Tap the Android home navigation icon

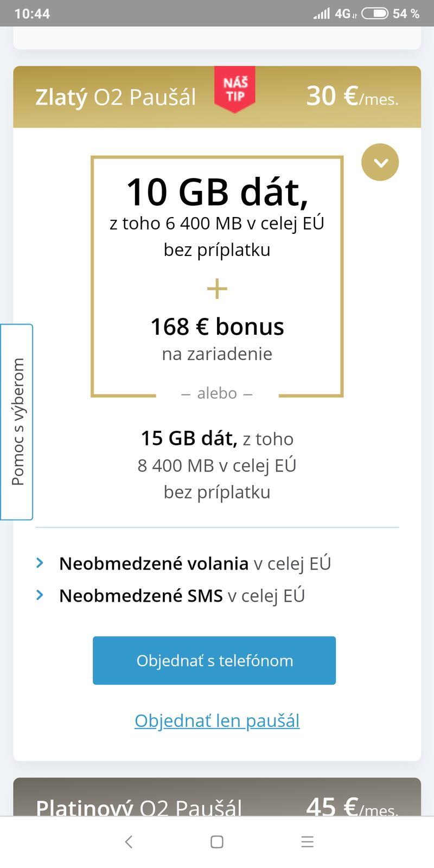point(217,841)
